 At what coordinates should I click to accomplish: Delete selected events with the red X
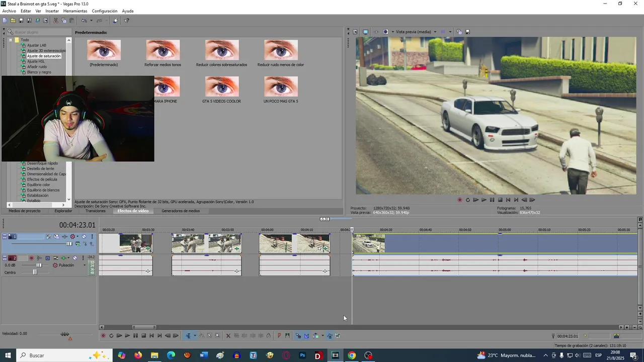pyautogui.click(x=228, y=336)
